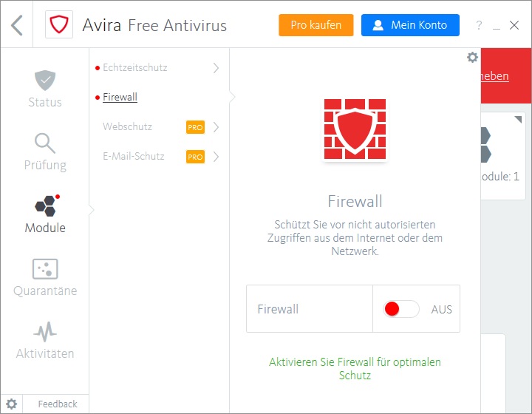This screenshot has width=532, height=414.
Task: Click the AUS status label
Action: [x=441, y=310]
